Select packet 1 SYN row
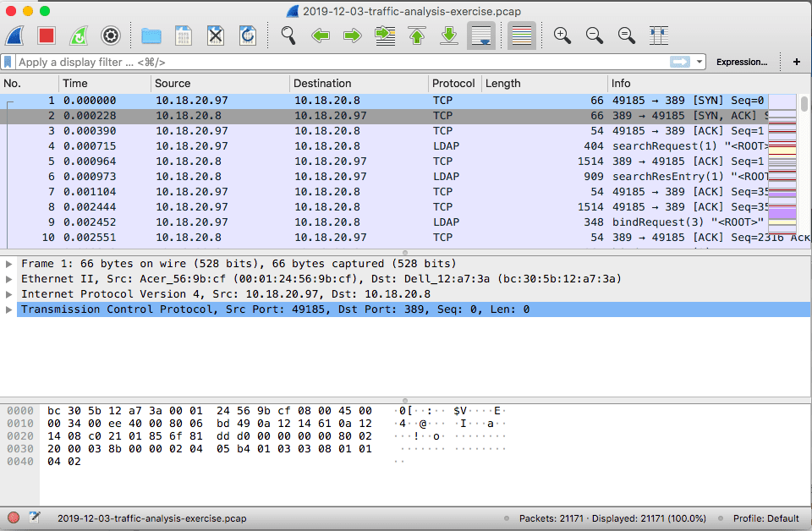812x531 pixels. [x=384, y=101]
